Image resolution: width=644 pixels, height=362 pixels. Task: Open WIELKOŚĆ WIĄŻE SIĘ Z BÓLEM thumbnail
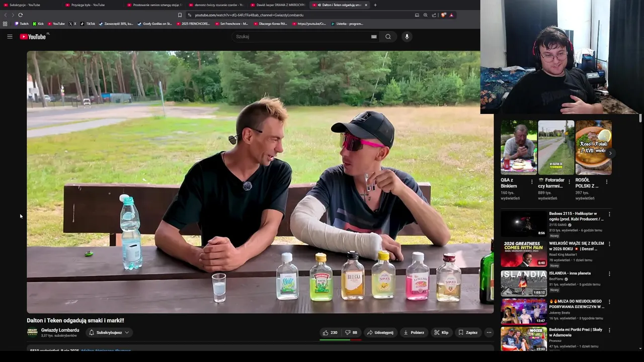[523, 253]
